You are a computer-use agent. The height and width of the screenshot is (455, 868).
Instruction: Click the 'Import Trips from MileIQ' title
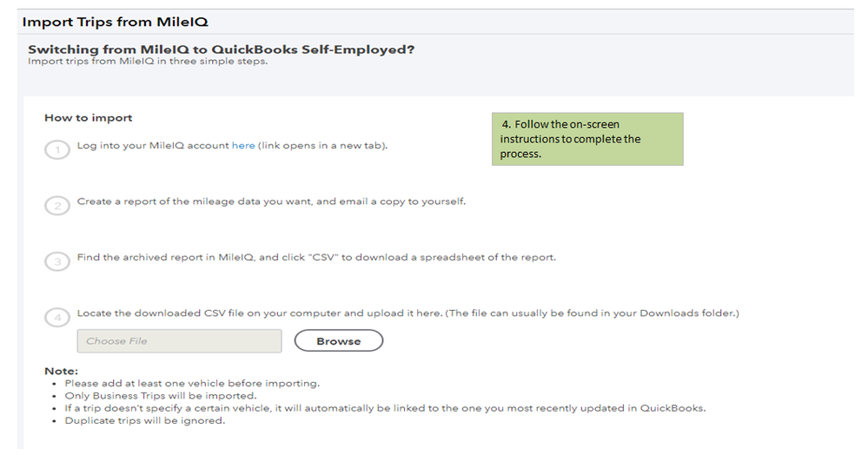[x=115, y=22]
